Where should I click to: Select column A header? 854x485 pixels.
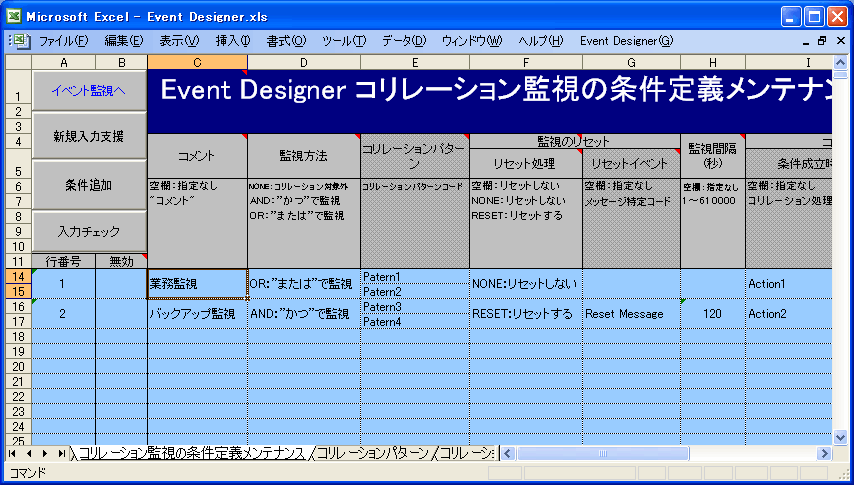[x=64, y=63]
